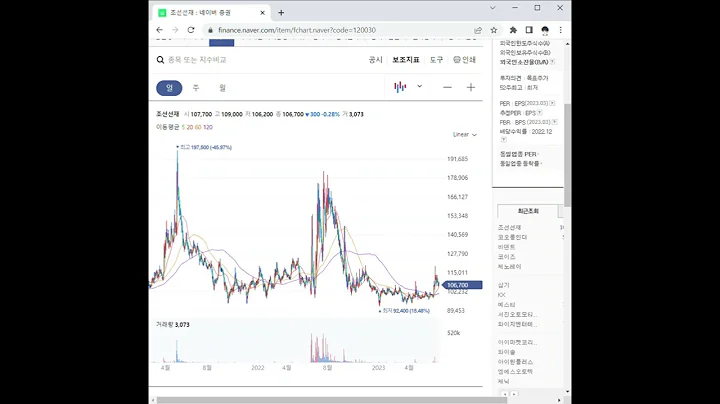Click the 조선선재 browser tab title
This screenshot has width=720, height=404.
coord(200,13)
